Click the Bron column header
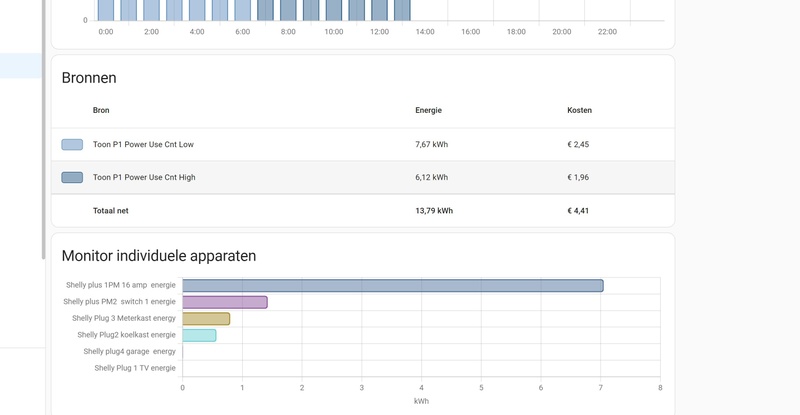800x415 pixels. coord(101,110)
